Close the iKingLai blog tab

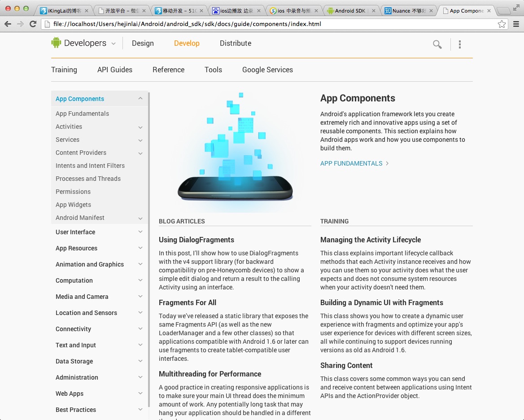(x=87, y=11)
